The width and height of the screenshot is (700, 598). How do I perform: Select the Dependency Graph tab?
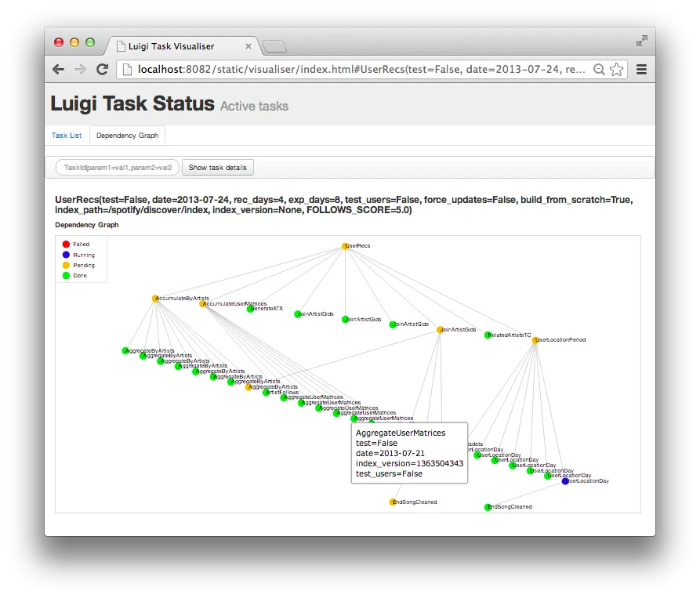[127, 136]
